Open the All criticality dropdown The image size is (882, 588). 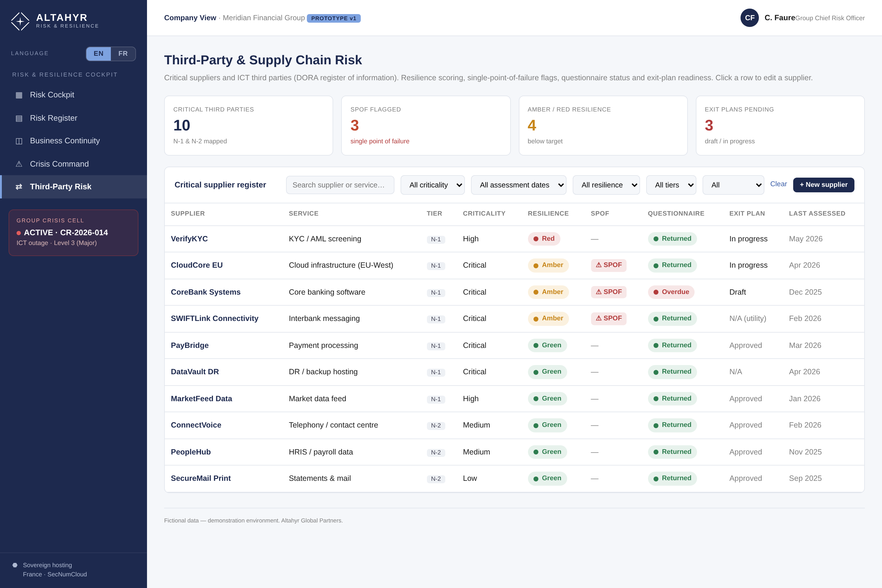tap(432, 185)
